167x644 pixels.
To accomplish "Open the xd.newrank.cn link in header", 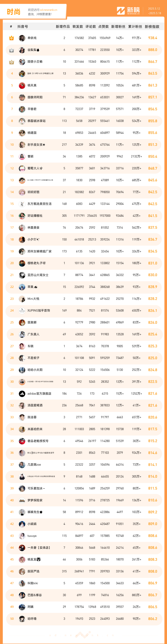I will [x=49, y=10].
